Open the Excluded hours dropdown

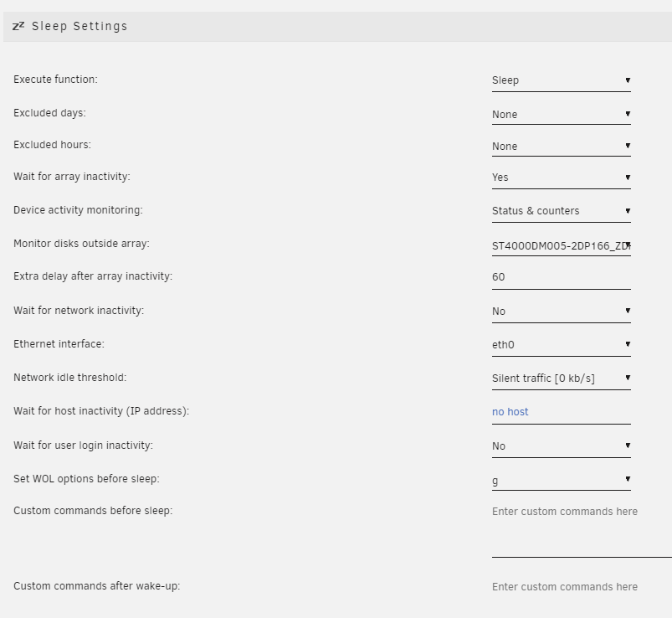(x=561, y=147)
